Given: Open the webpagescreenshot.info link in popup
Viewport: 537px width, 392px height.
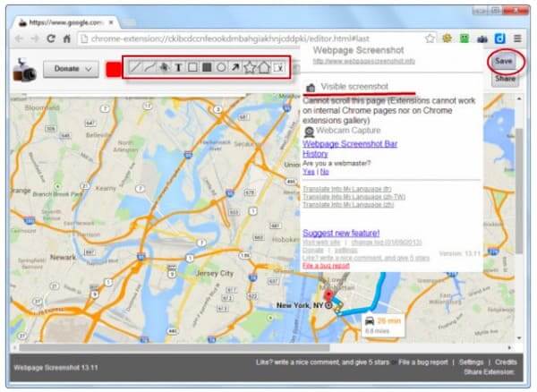Looking at the screenshot, I should coord(363,61).
